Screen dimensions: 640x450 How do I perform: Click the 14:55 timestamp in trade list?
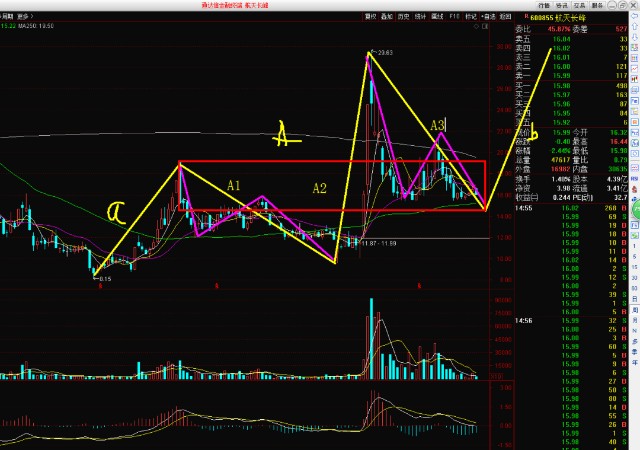[x=523, y=208]
